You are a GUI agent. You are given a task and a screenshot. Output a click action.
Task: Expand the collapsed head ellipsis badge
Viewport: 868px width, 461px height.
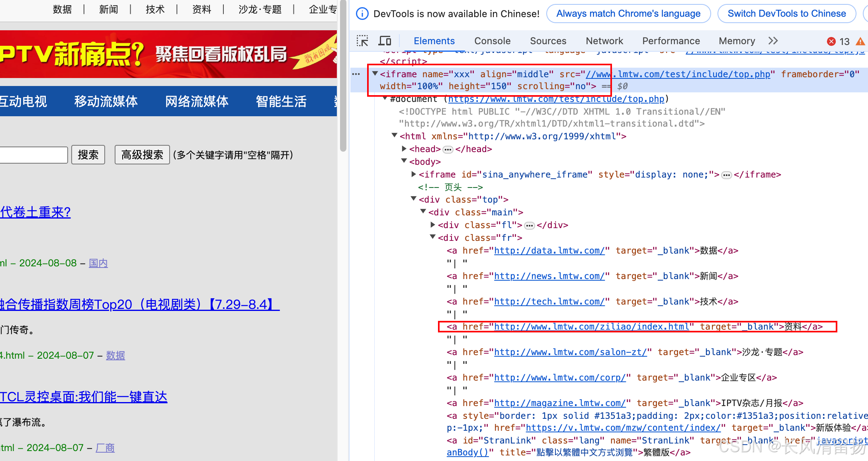448,149
